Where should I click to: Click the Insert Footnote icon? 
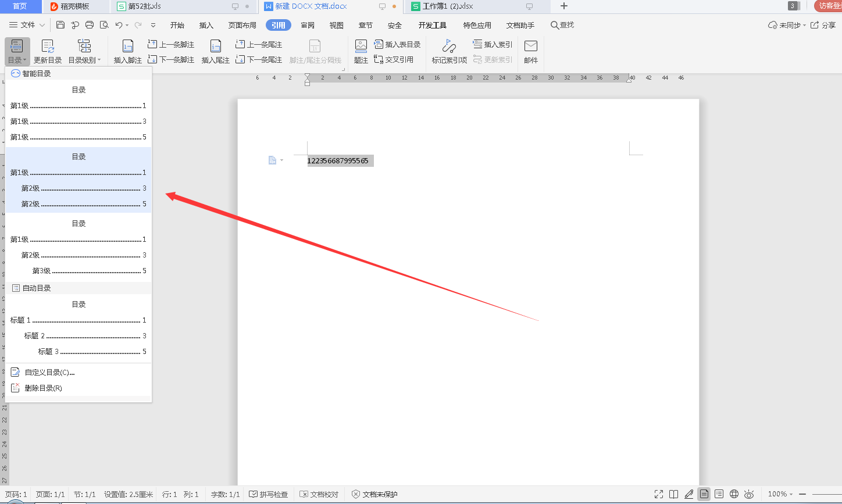[127, 47]
